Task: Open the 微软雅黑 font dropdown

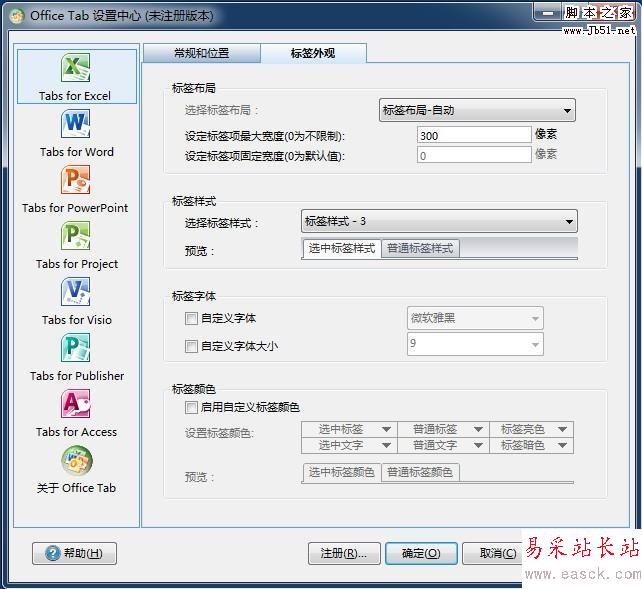Action: [x=475, y=318]
